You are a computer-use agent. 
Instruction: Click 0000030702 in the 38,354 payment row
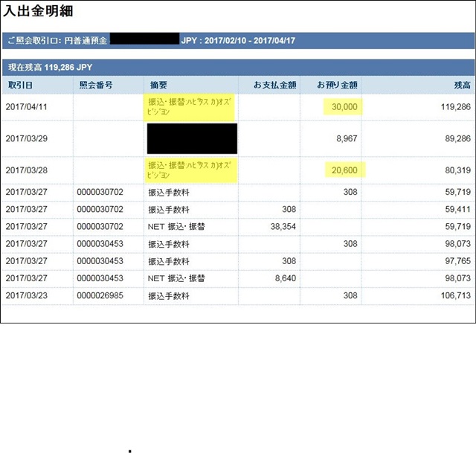tap(100, 226)
